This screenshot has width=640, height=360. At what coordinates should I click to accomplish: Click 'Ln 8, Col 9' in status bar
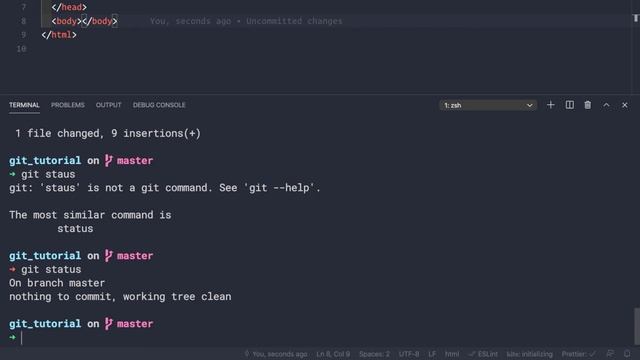333,354
